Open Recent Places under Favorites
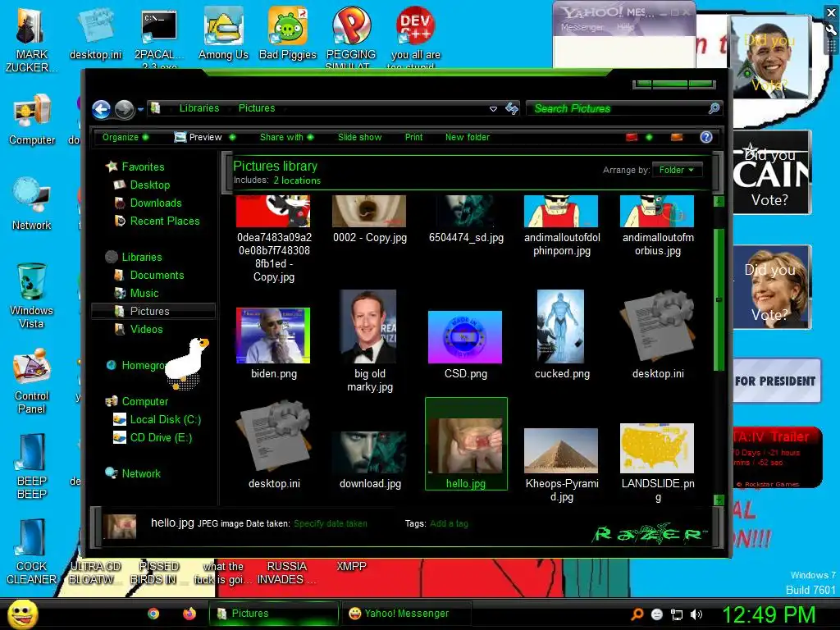Image resolution: width=840 pixels, height=630 pixels. [164, 221]
